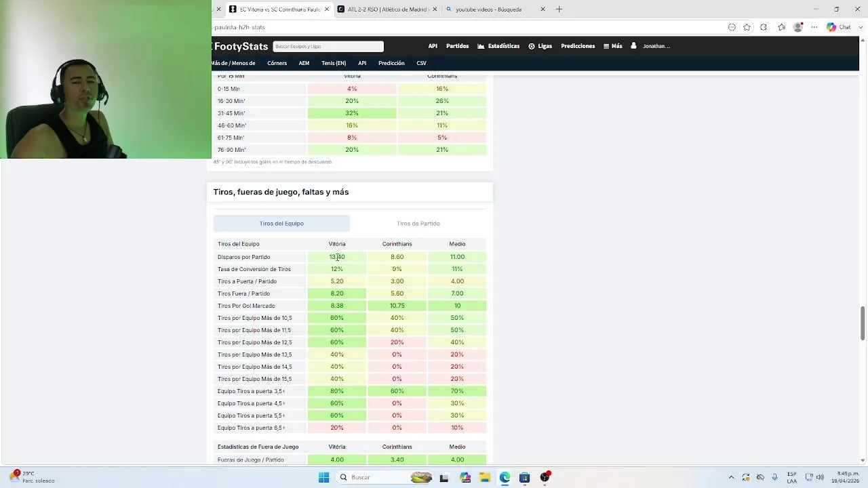
Task: Open AEM in the sub navigation
Action: tap(304, 63)
